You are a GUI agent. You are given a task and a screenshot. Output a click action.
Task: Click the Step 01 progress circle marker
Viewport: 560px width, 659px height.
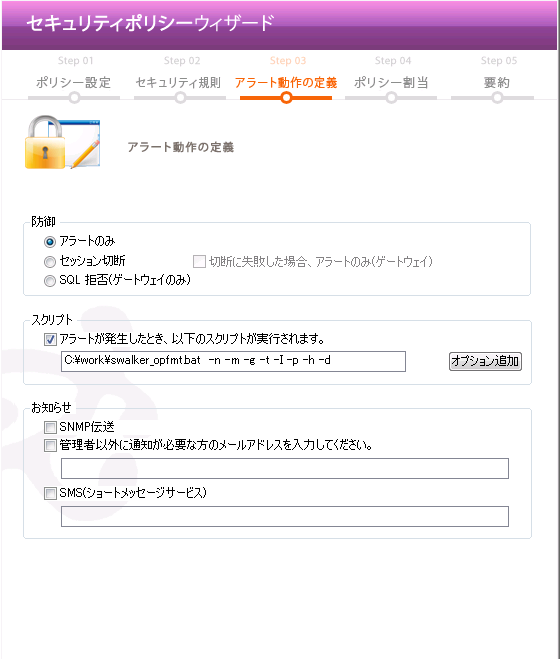click(x=74, y=98)
